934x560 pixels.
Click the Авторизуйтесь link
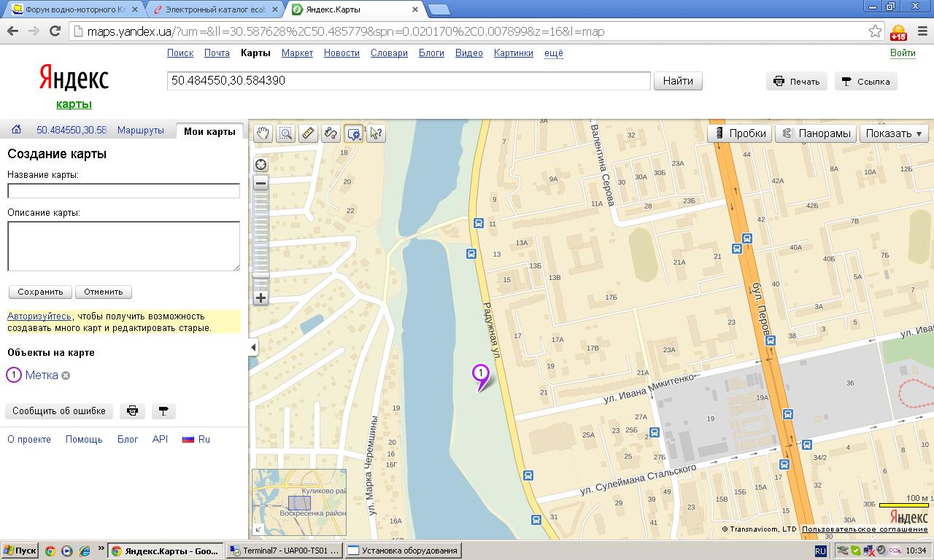(x=39, y=316)
